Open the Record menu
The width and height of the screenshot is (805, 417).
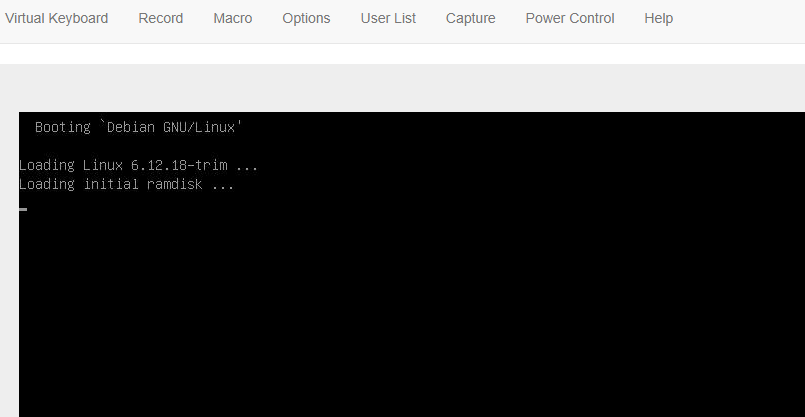161,18
